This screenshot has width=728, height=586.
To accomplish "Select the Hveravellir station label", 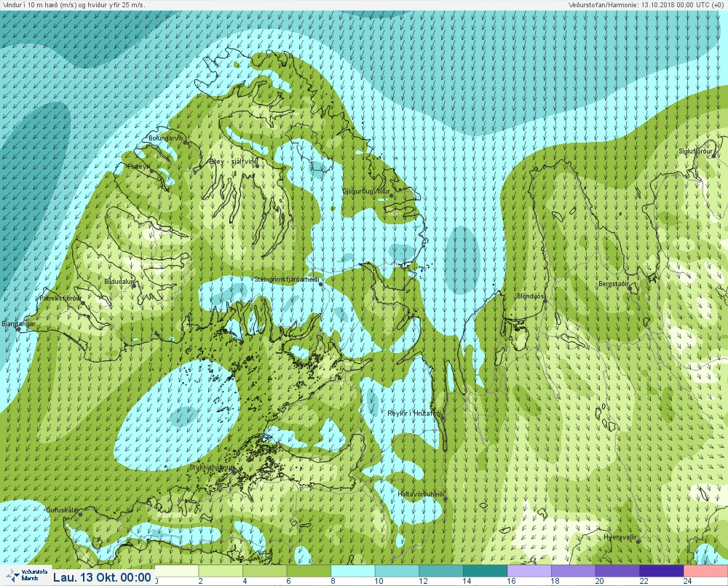I will (x=621, y=537).
